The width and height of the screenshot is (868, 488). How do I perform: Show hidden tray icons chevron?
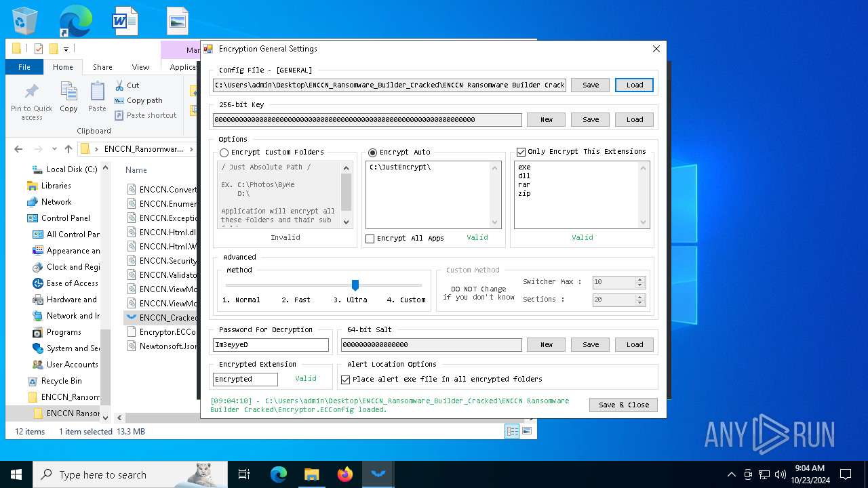pos(731,474)
